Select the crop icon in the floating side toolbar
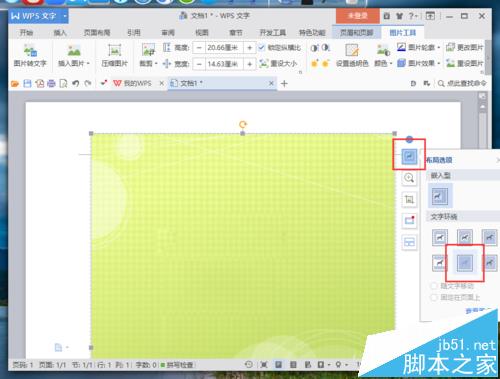This screenshot has width=500, height=379. click(409, 199)
